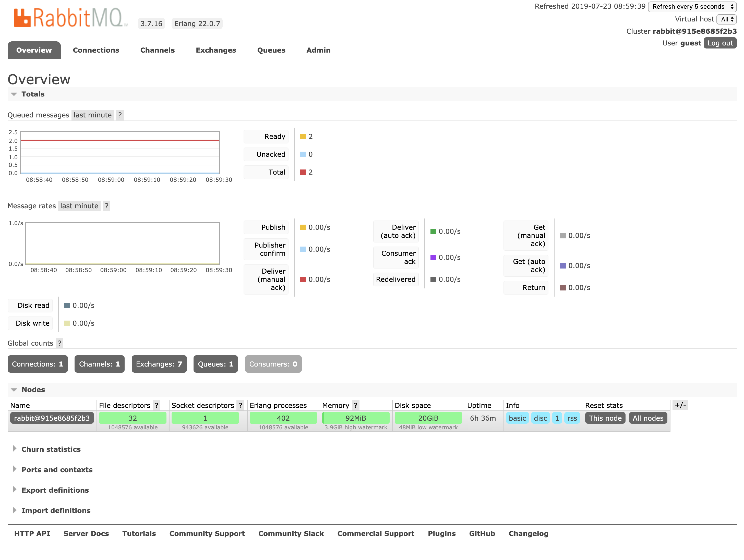The image size is (744, 560).
Task: Switch to the Connections tab
Action: 96,50
